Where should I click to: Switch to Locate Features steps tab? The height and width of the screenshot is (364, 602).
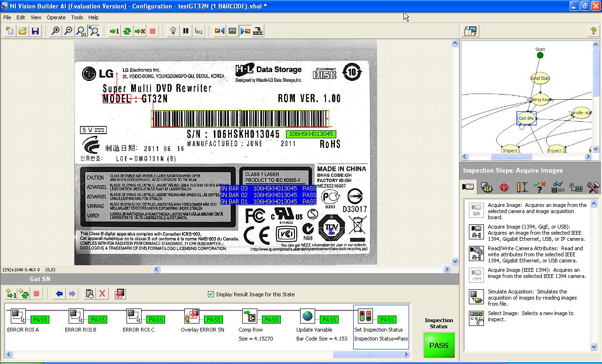504,187
